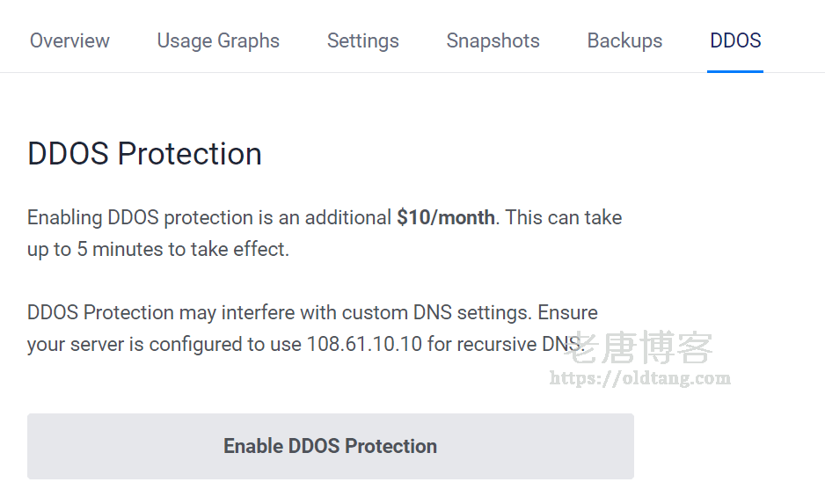This screenshot has width=825, height=504.
Task: Click the https://oldtang.com watermark URL
Action: (x=639, y=378)
